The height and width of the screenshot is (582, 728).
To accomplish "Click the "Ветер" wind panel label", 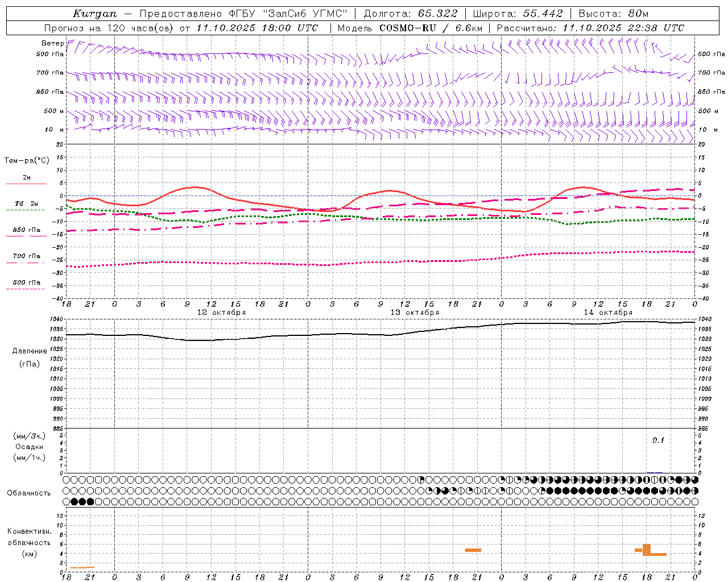I will [52, 43].
